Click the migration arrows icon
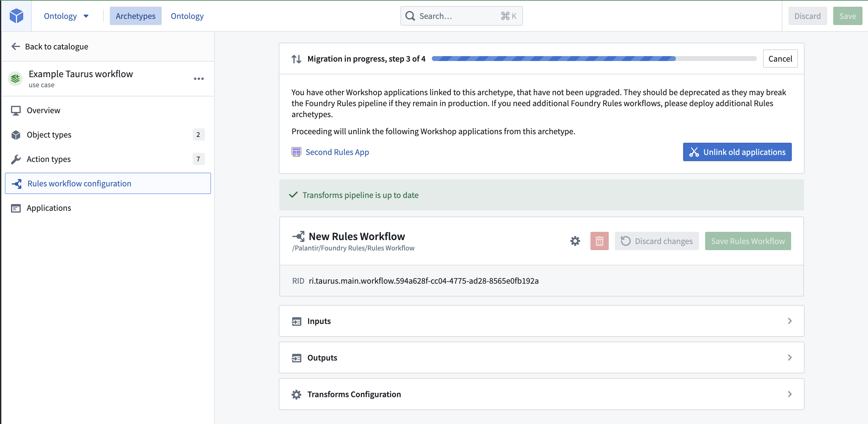The width and height of the screenshot is (868, 424). (296, 59)
